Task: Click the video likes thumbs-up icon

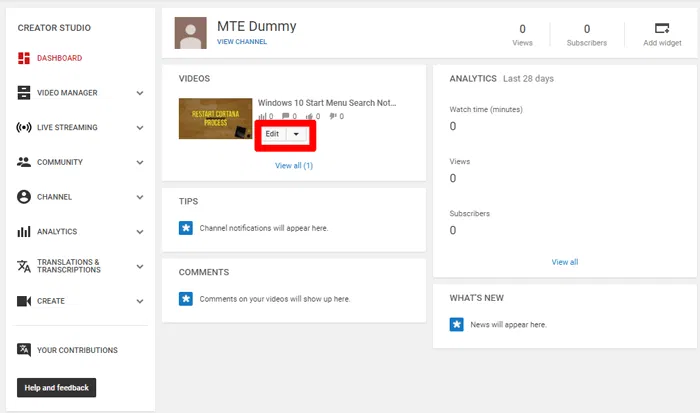Action: click(x=309, y=116)
